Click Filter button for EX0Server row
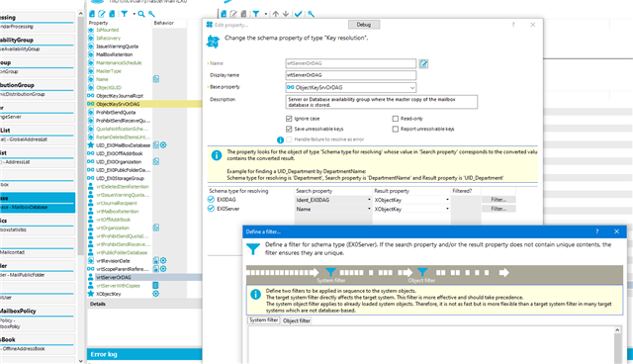The width and height of the screenshot is (633, 364). click(498, 209)
